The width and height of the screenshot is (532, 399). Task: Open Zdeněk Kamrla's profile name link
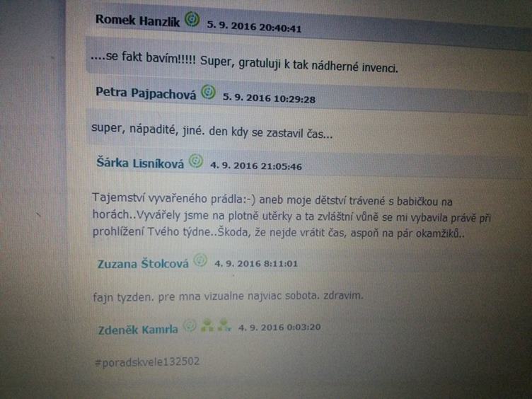pyautogui.click(x=138, y=330)
